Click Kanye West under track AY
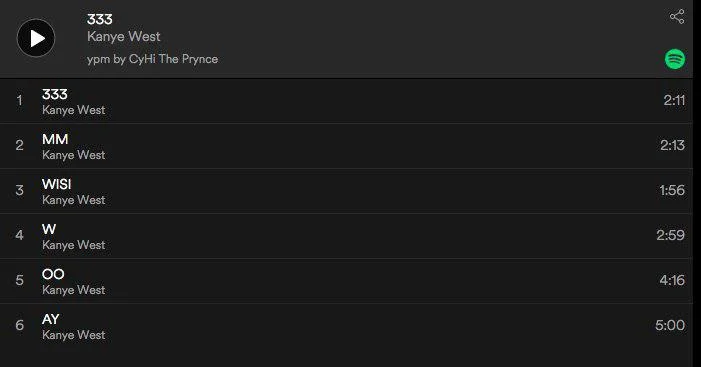 (74, 335)
